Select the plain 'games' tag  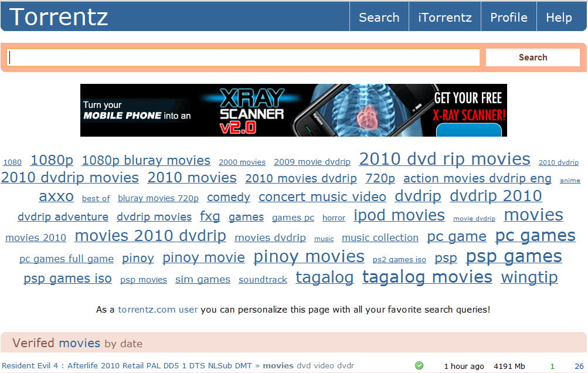tap(246, 217)
